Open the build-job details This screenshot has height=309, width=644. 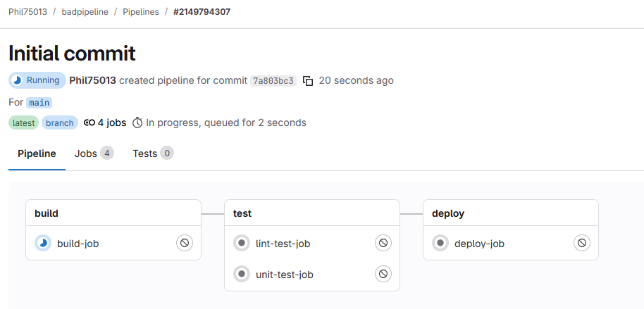click(x=78, y=244)
